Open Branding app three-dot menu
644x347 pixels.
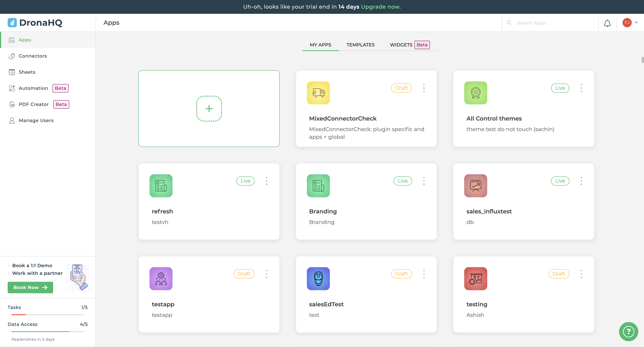coord(424,181)
